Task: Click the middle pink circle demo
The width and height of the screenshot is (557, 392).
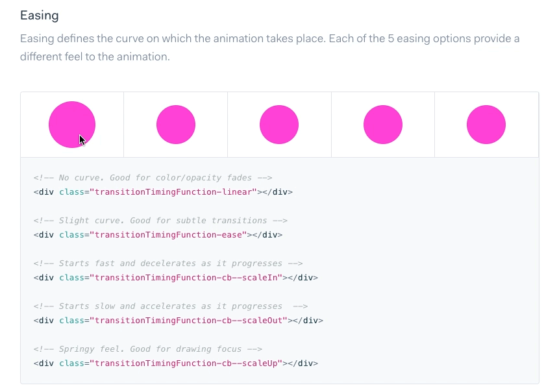Action: click(x=279, y=125)
